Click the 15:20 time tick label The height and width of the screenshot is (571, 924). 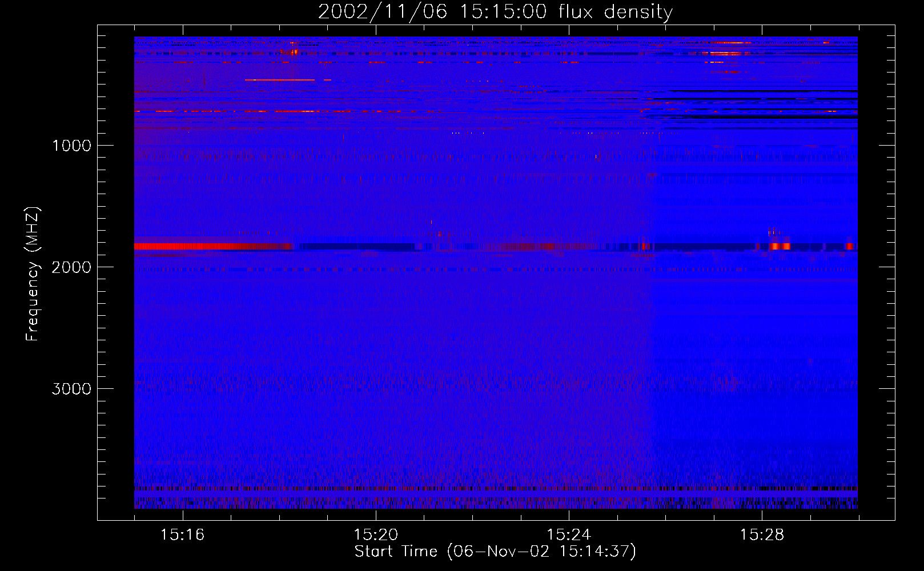coord(376,535)
